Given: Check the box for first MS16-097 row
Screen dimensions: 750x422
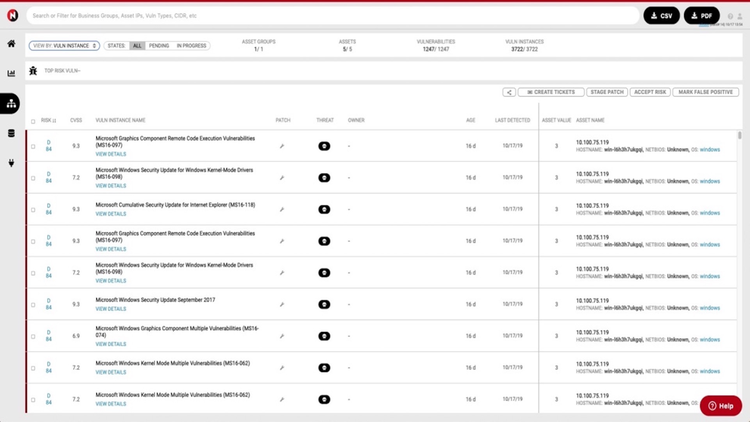Looking at the screenshot, I should (32, 146).
